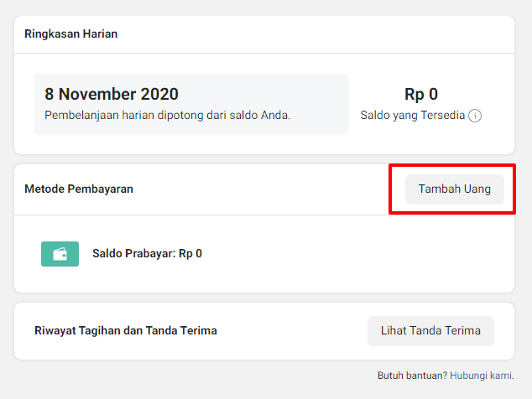Image resolution: width=532 pixels, height=399 pixels.
Task: Click Riwayat Tagihan dan Tanda Terima heading
Action: coord(125,331)
